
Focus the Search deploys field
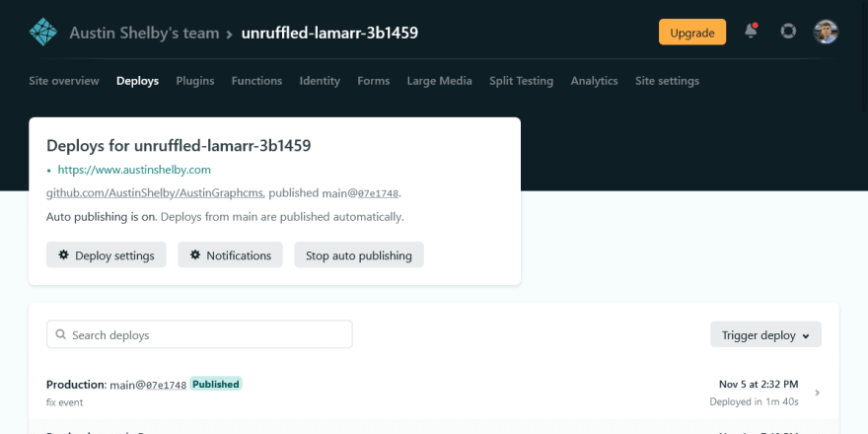(199, 334)
